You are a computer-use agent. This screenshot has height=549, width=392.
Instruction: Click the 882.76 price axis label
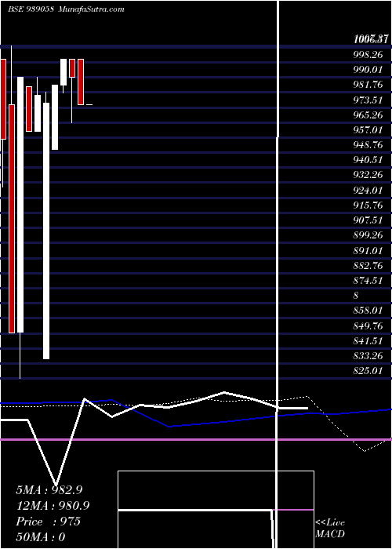[x=368, y=265]
